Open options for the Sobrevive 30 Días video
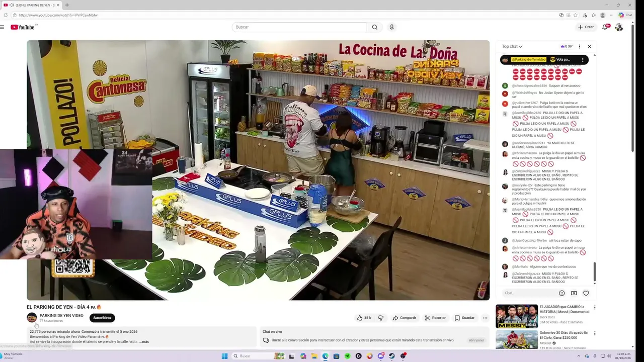 coord(595,333)
